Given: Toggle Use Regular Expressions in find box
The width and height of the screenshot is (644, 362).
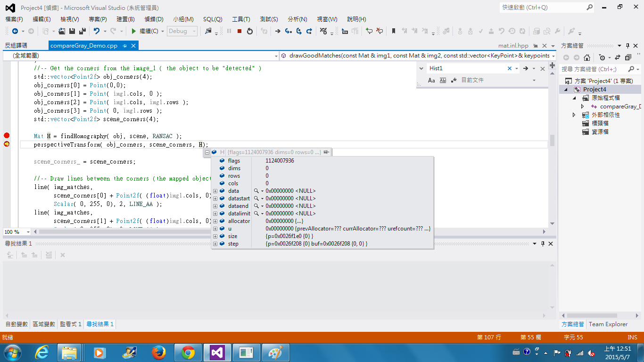Looking at the screenshot, I should tap(454, 80).
